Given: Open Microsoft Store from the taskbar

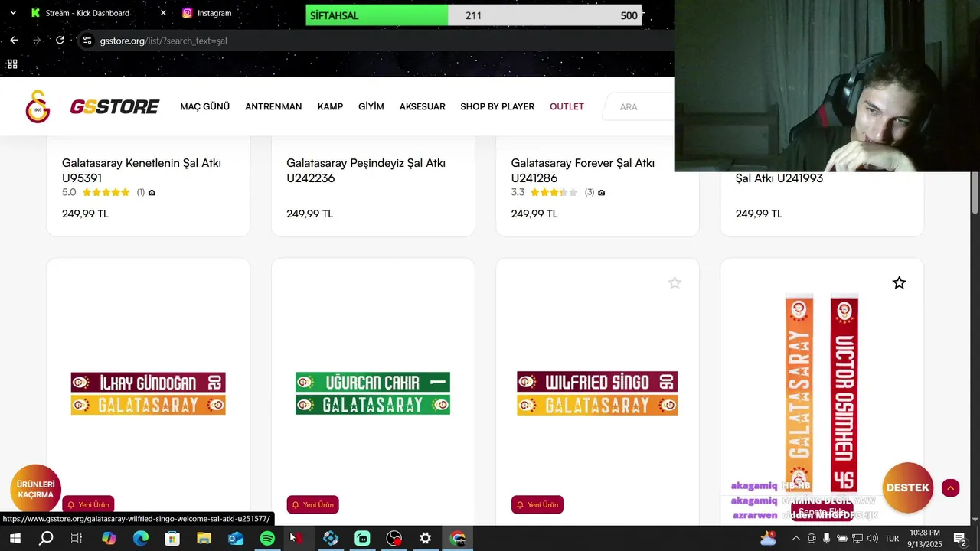Looking at the screenshot, I should pos(172,539).
